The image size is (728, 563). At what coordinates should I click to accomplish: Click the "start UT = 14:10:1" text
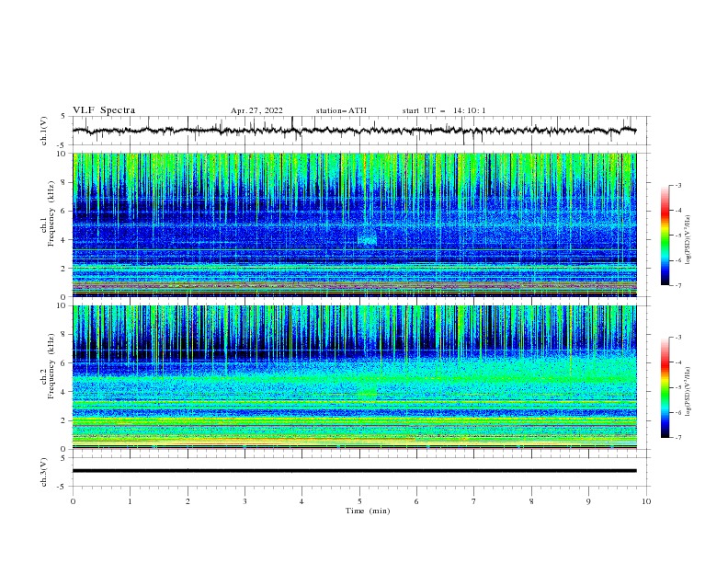444,110
